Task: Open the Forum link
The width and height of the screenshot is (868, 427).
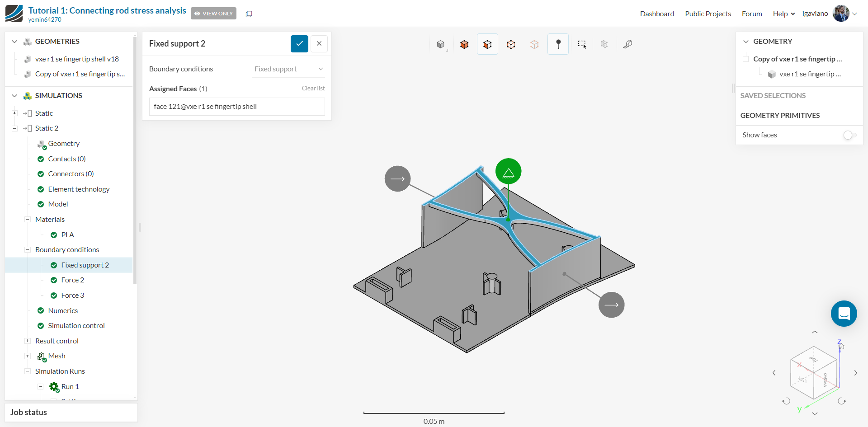Action: [752, 14]
